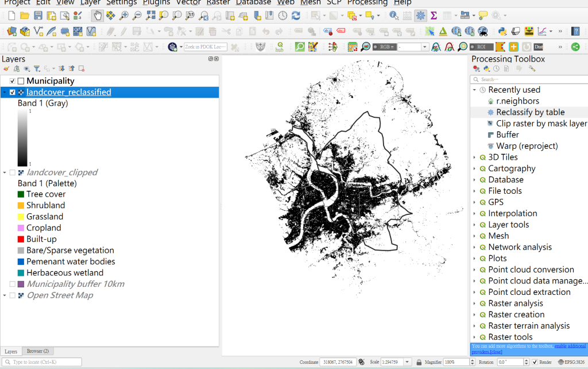Open the Warp (reproject) algorithm
The height and width of the screenshot is (369, 588).
click(x=527, y=147)
